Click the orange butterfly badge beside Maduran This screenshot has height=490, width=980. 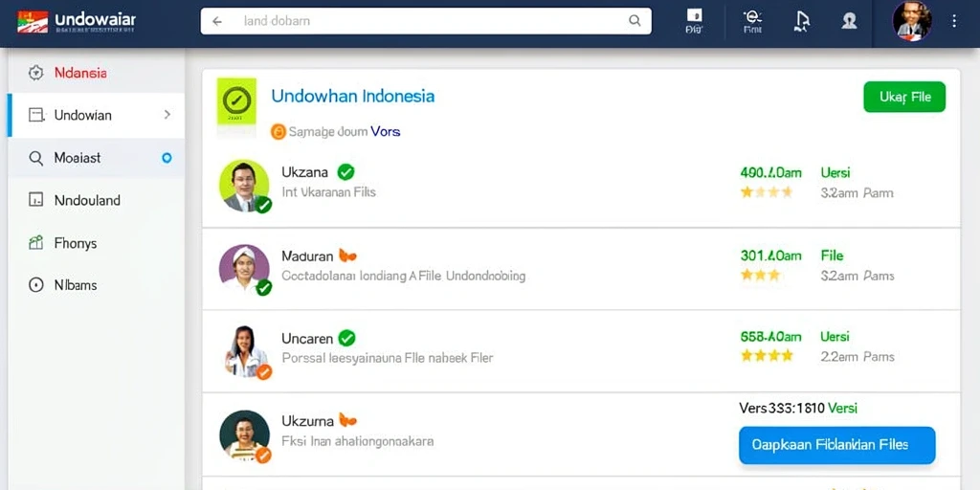click(347, 256)
